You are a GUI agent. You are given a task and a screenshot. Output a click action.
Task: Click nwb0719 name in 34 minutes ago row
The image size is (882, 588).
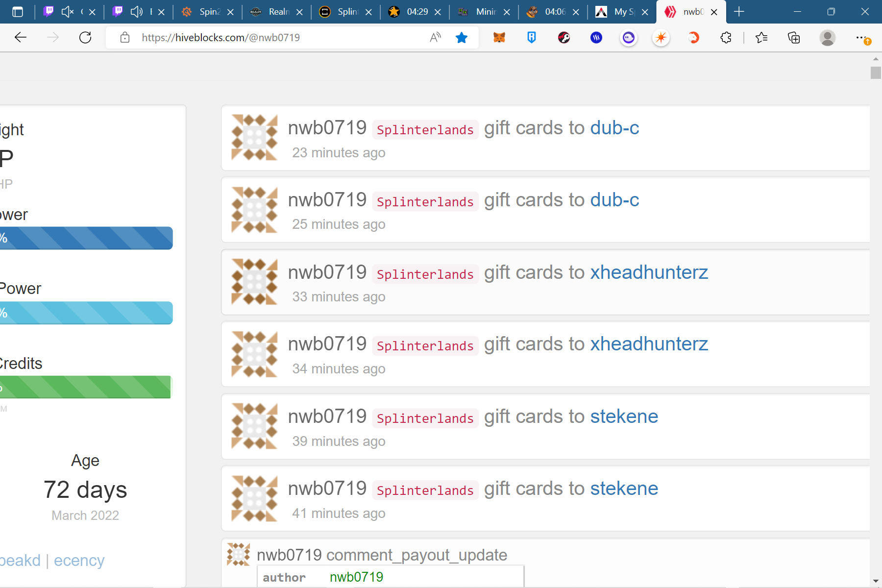click(327, 344)
